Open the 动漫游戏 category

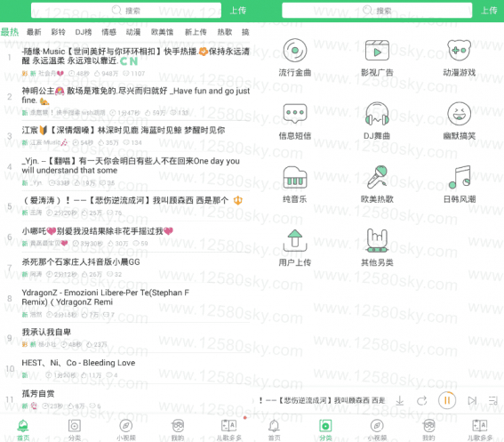[x=459, y=57]
